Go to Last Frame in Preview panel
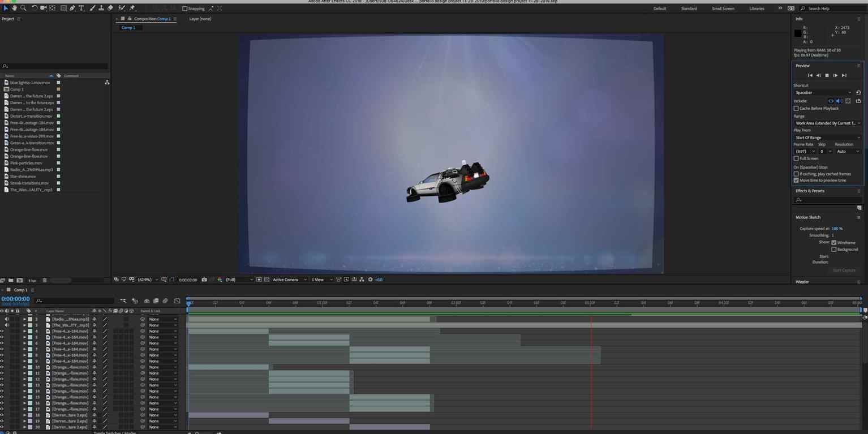The height and width of the screenshot is (434, 868). (844, 75)
